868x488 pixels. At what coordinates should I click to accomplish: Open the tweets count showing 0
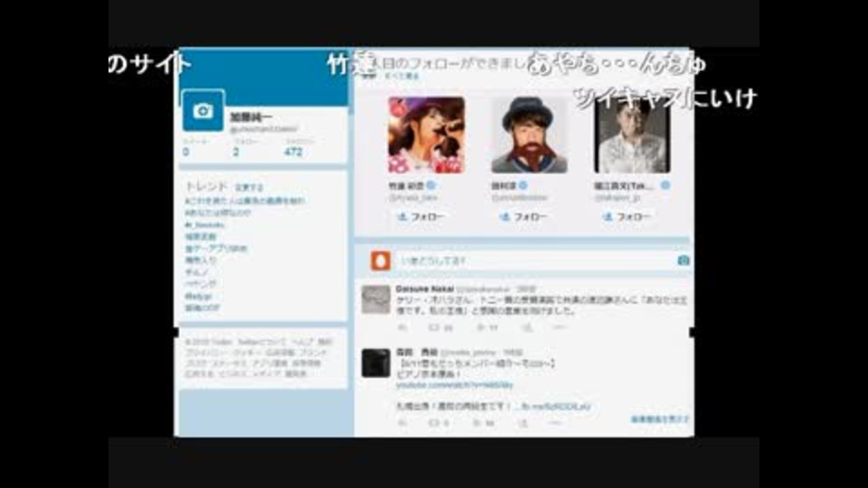pyautogui.click(x=186, y=152)
